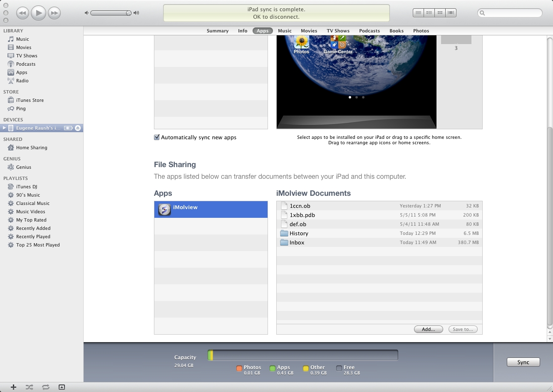Click the capacity usage bar

coord(303,355)
